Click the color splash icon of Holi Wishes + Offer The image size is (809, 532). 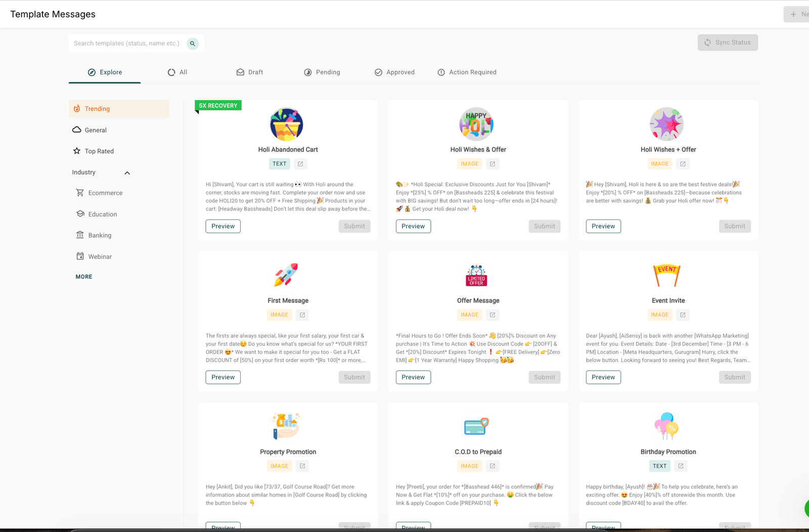point(666,124)
